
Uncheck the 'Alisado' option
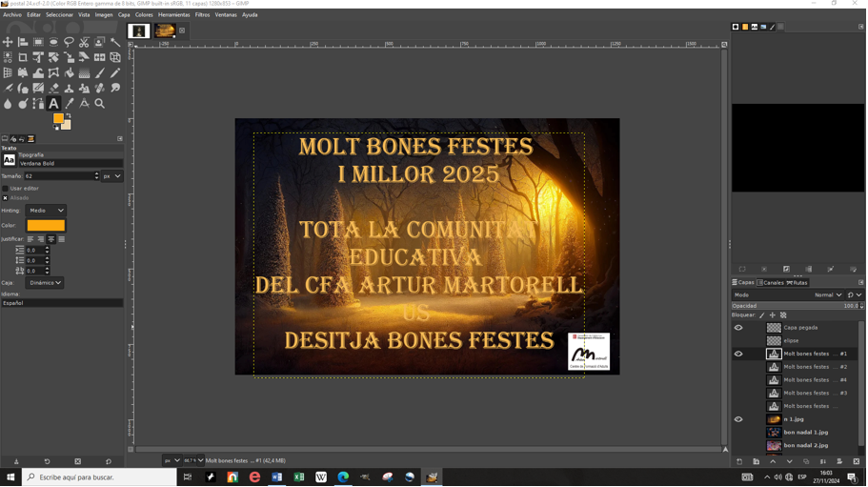(x=5, y=198)
